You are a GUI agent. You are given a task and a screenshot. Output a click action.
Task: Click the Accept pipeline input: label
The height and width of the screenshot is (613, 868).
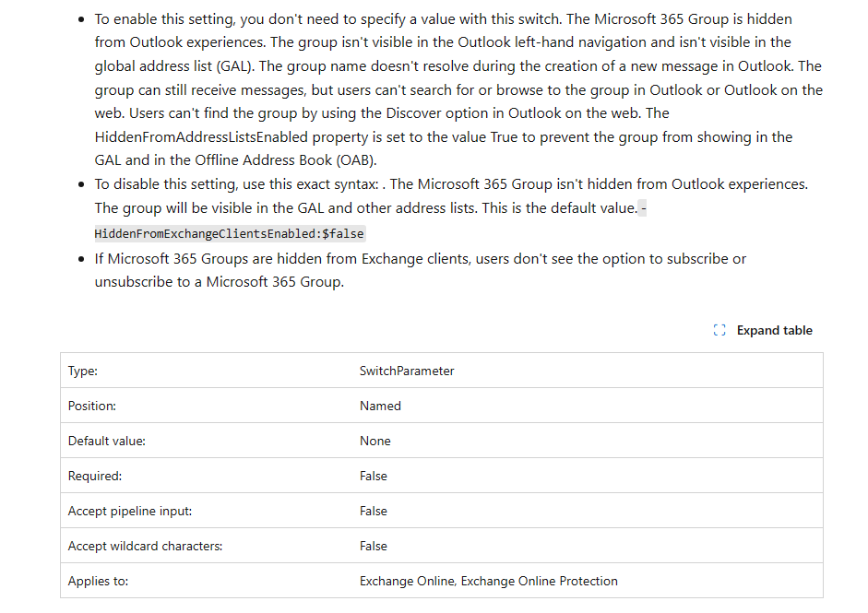click(129, 511)
